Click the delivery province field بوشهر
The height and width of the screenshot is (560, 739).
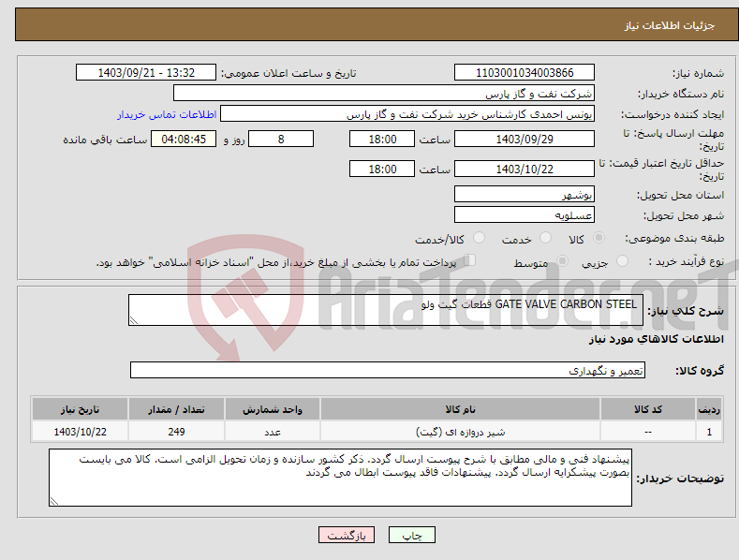point(525,194)
